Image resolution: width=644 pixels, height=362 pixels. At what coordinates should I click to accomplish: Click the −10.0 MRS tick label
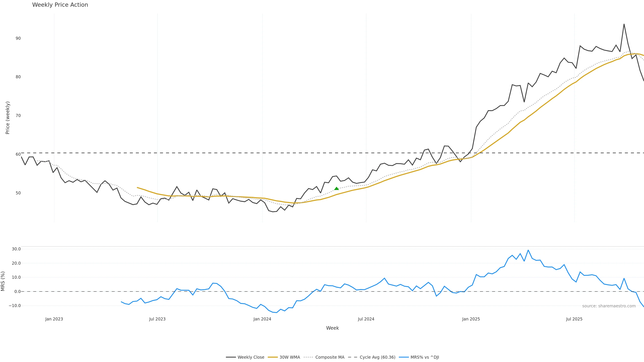pos(15,306)
